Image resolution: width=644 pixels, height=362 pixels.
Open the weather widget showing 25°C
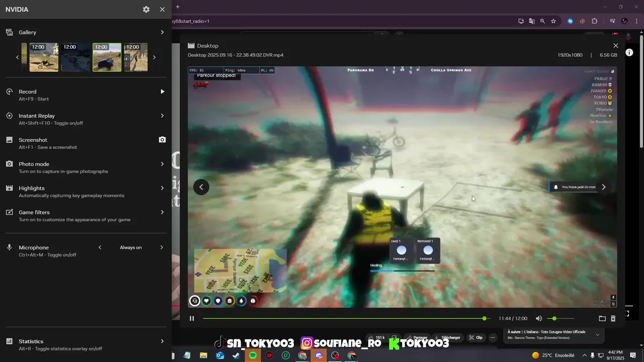click(553, 355)
